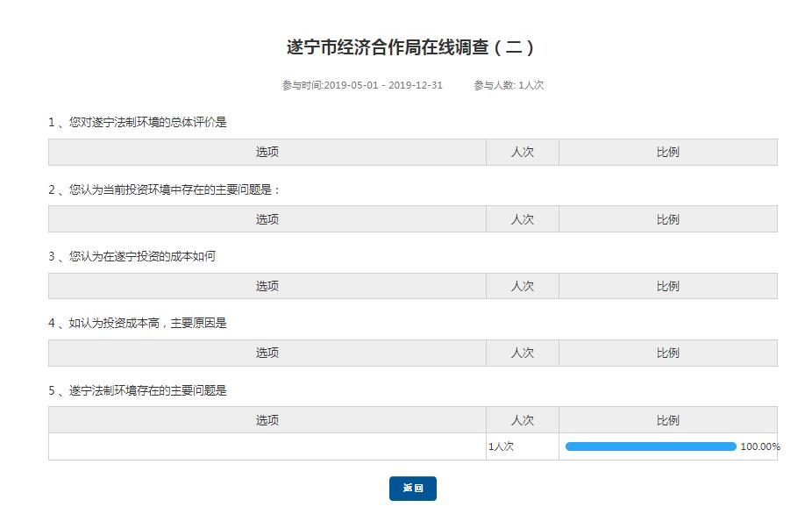This screenshot has width=812, height=514.
Task: Select the 参与时间 date range text
Action: tap(362, 85)
